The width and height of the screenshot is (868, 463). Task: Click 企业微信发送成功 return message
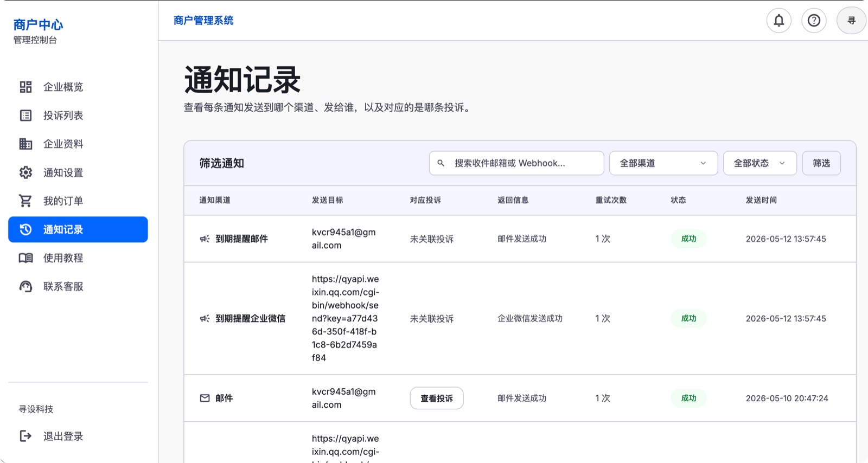(530, 318)
